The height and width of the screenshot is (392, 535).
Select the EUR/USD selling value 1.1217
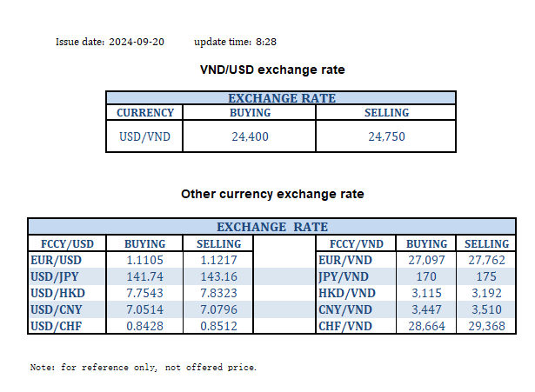218,260
